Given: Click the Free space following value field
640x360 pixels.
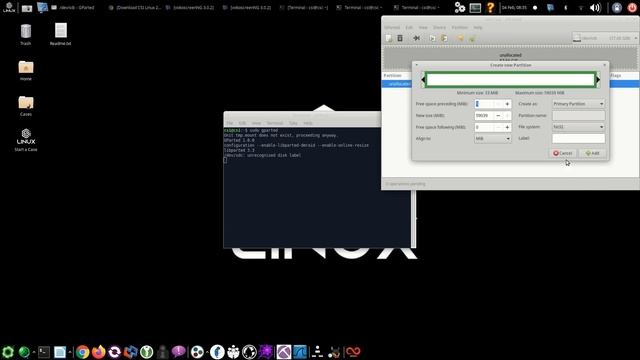Looking at the screenshot, I should 484,127.
